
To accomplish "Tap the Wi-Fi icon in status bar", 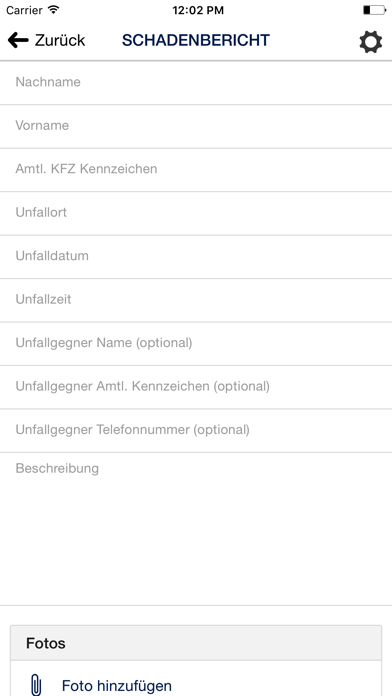I will 54,10.
